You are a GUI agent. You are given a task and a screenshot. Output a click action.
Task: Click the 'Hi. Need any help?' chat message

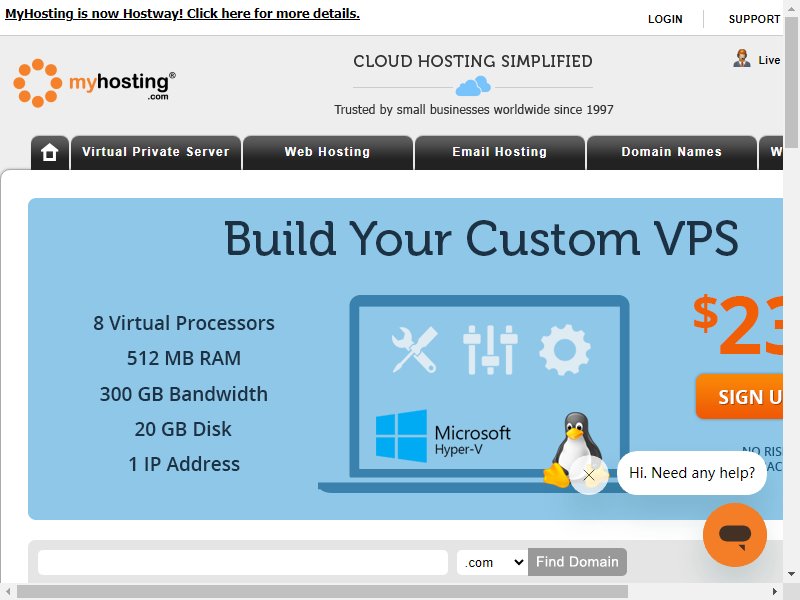[x=692, y=472]
